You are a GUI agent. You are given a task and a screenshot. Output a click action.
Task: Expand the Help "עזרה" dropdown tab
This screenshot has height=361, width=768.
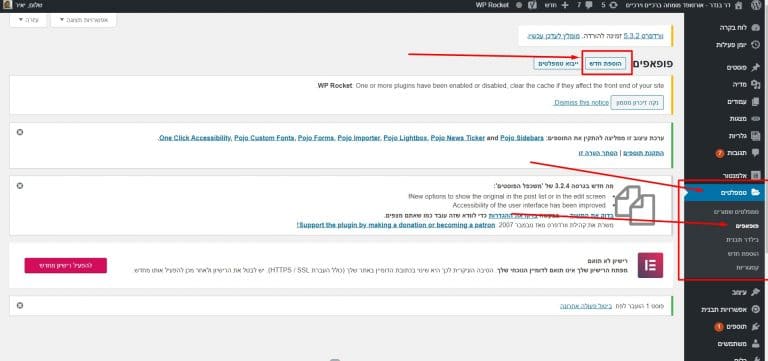[28, 20]
